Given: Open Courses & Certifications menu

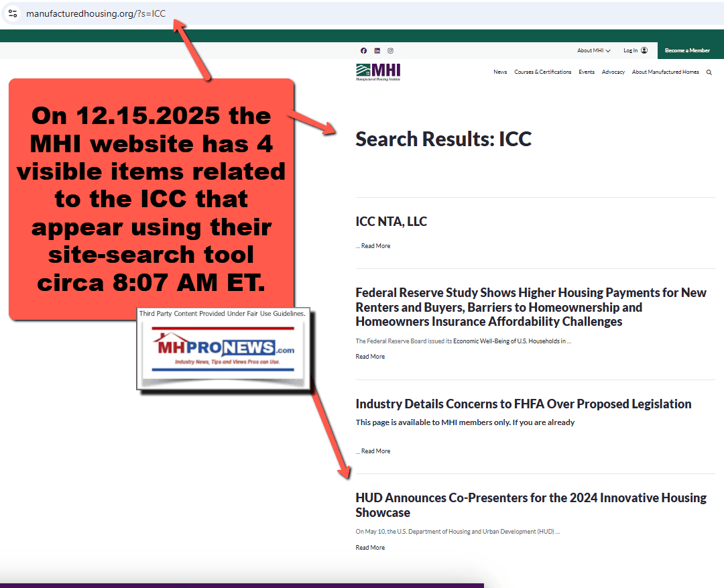Looking at the screenshot, I should 542,72.
